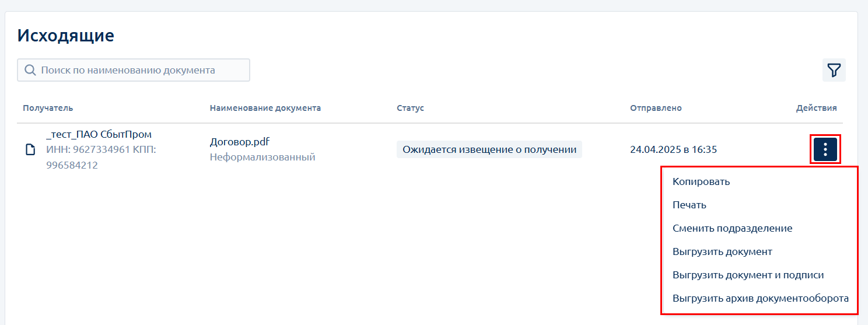Select Сменить подразделение menu entry
This screenshot has height=325, width=868.
point(732,228)
